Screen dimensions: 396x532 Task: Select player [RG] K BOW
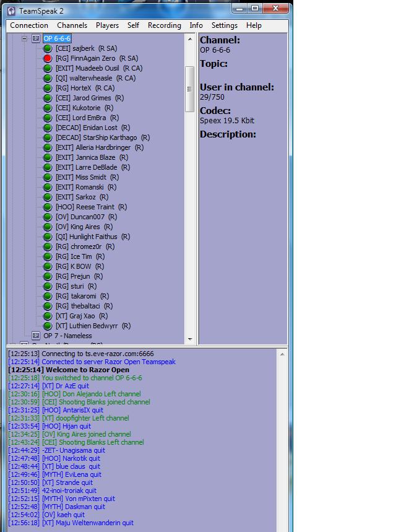click(80, 266)
